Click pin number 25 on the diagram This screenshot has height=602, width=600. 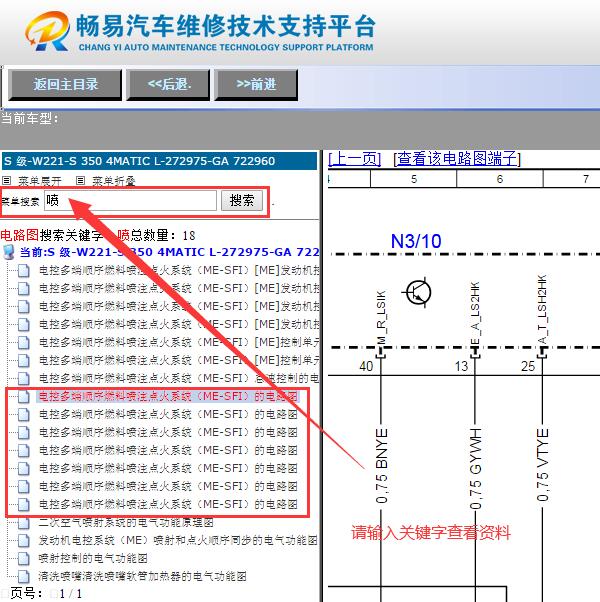point(528,366)
